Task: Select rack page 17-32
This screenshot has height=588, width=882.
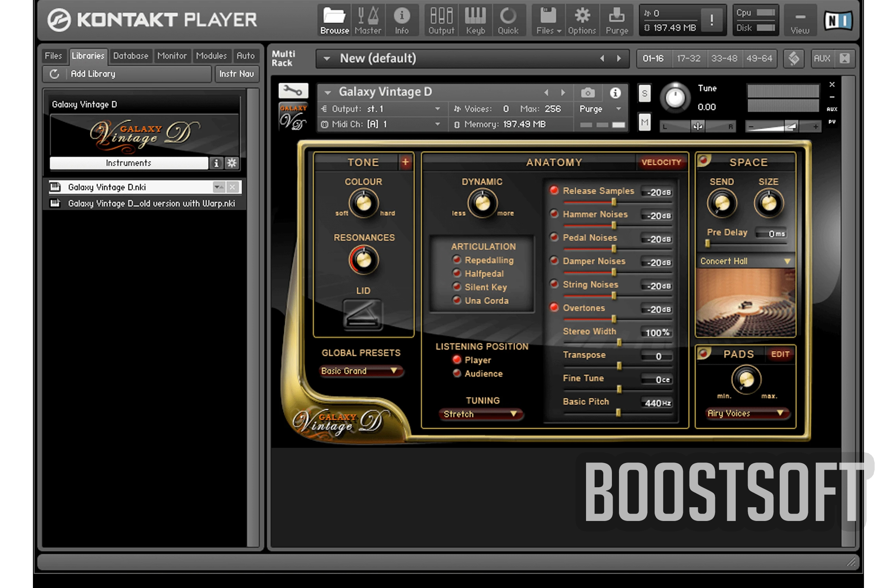Action: coord(688,58)
